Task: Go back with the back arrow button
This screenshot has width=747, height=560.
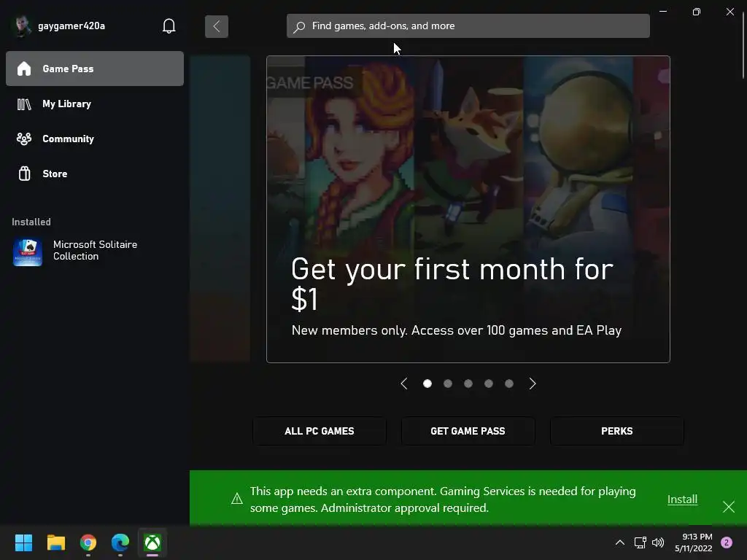Action: pyautogui.click(x=216, y=26)
